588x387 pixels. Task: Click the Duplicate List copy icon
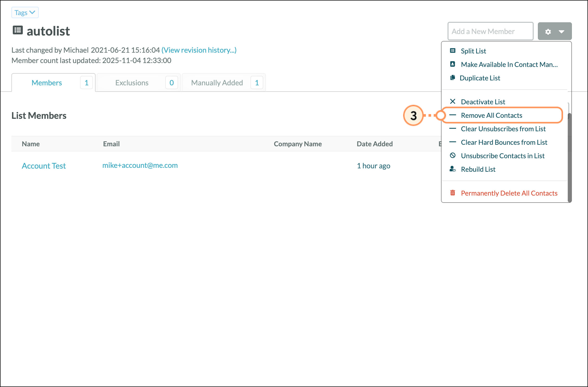coord(453,78)
